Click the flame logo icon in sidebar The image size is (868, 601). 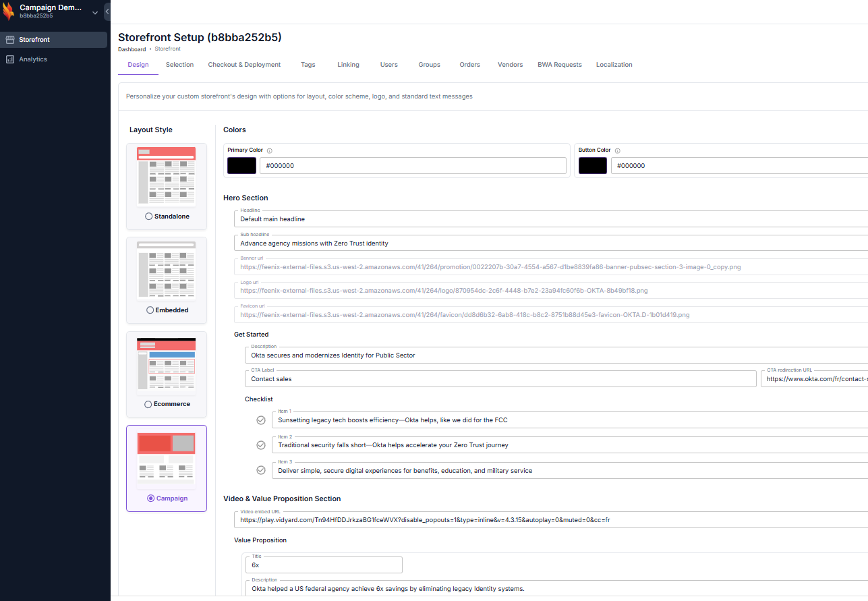(x=9, y=11)
